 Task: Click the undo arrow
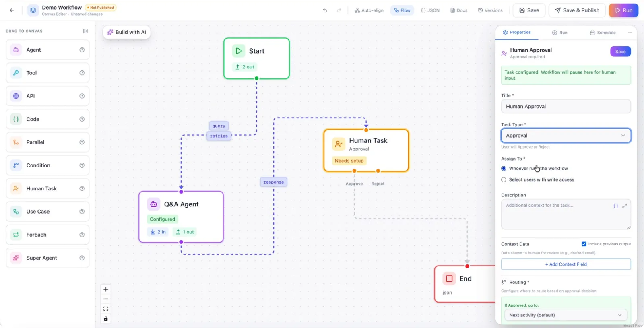(325, 10)
